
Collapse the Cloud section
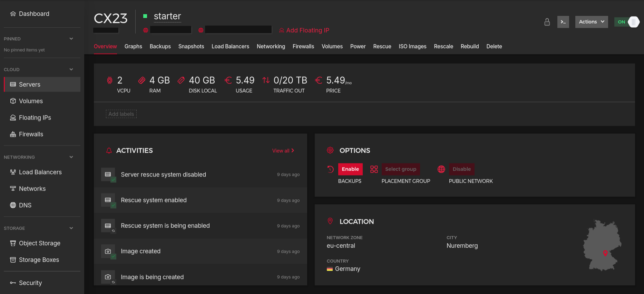(x=71, y=69)
